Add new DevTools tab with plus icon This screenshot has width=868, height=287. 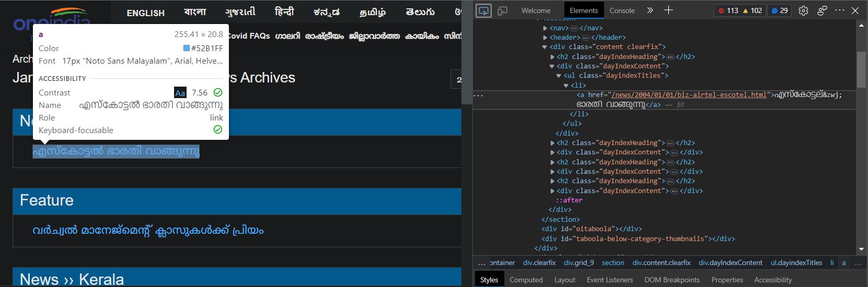tap(668, 10)
